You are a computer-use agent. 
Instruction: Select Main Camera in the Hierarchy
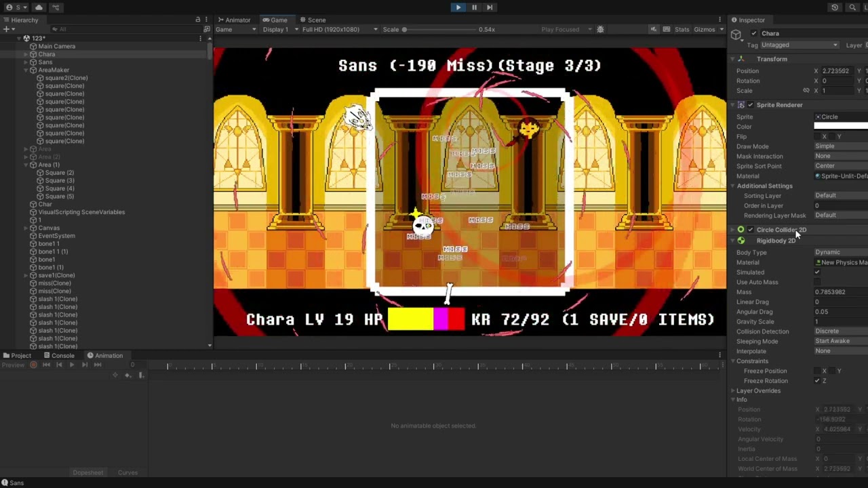56,46
